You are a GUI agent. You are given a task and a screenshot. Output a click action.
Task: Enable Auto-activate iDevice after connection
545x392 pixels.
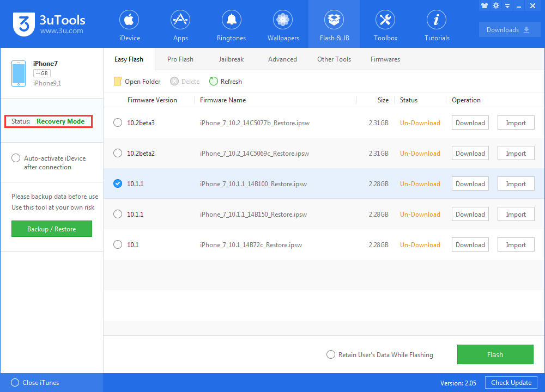[x=16, y=158]
